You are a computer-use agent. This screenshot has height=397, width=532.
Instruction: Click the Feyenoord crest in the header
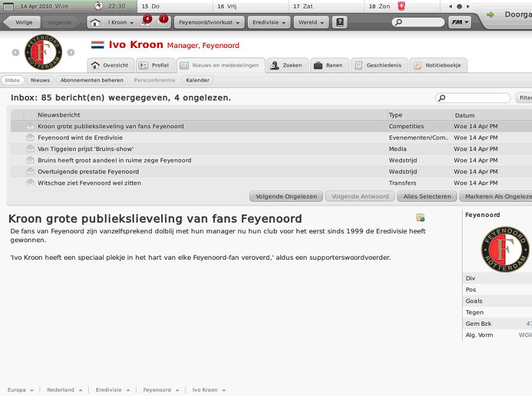click(x=43, y=52)
